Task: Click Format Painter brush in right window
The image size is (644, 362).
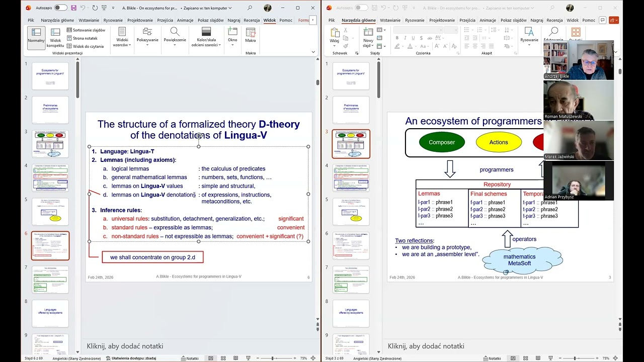Action: point(345,46)
